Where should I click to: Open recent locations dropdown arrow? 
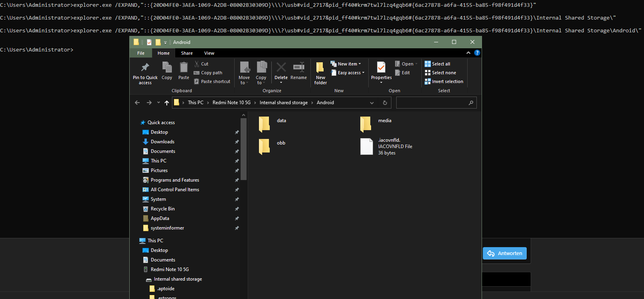pos(158,103)
